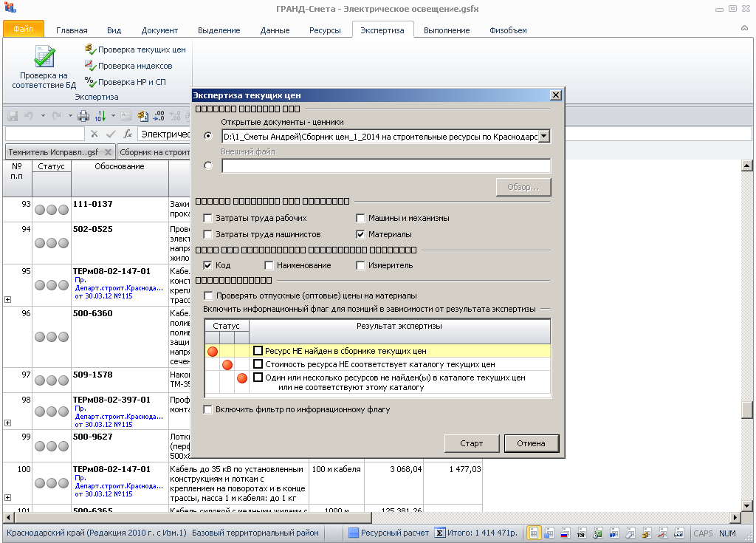Image resolution: width=756 pixels, height=543 pixels.
Task: Switch to the 'Ресурсы' ribbon tab
Action: point(325,30)
